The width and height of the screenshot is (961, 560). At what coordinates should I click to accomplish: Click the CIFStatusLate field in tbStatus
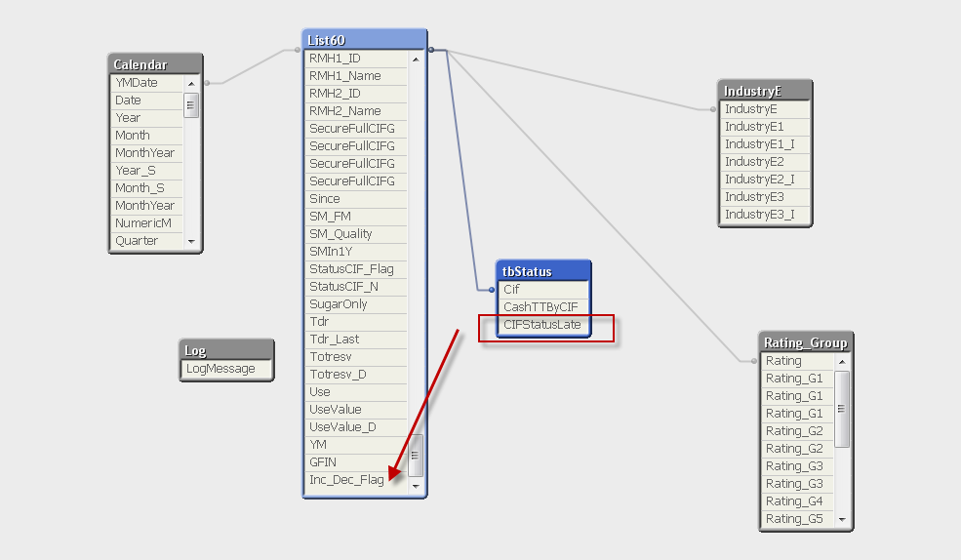pos(543,325)
